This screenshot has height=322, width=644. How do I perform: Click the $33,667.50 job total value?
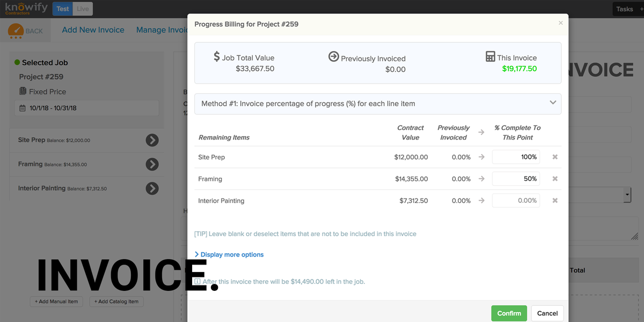255,69
